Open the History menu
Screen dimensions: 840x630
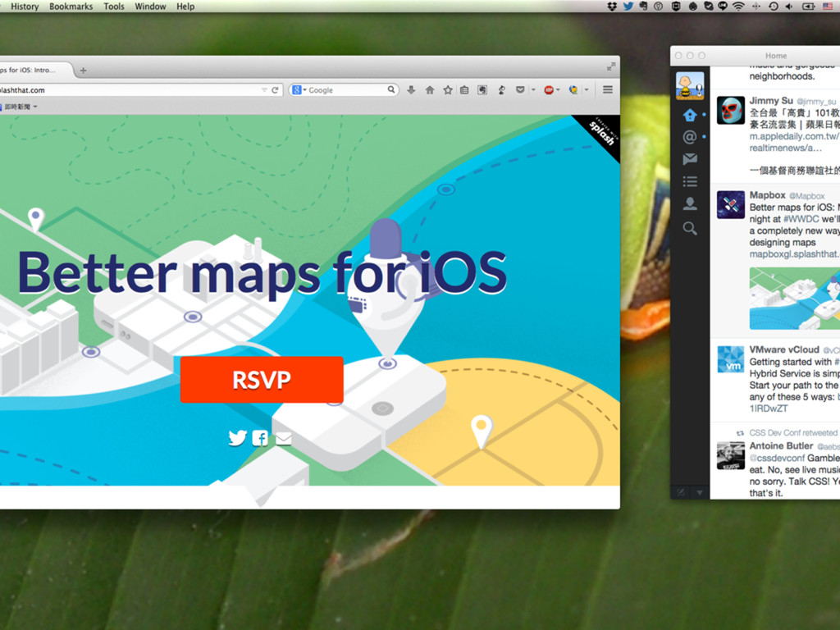(25, 7)
